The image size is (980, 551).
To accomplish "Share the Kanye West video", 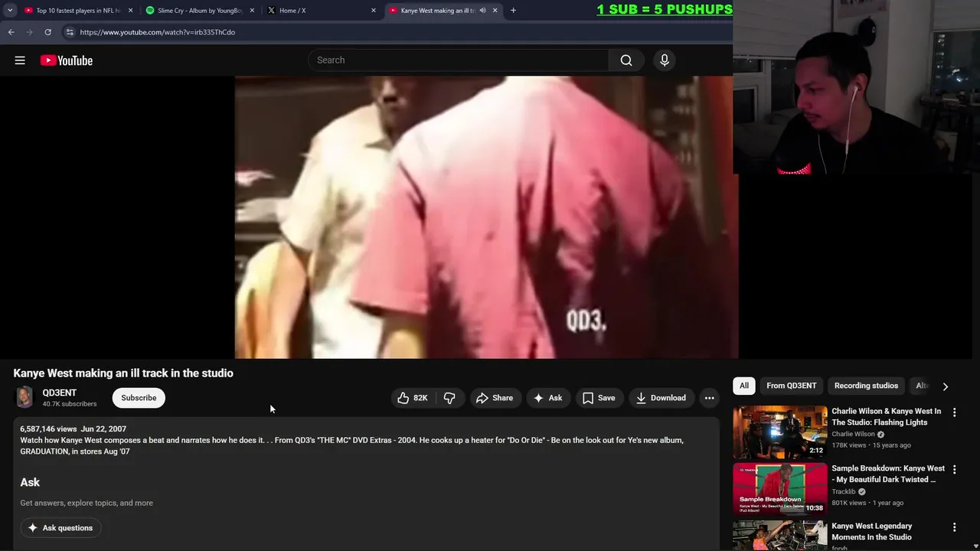I will [x=495, y=398].
